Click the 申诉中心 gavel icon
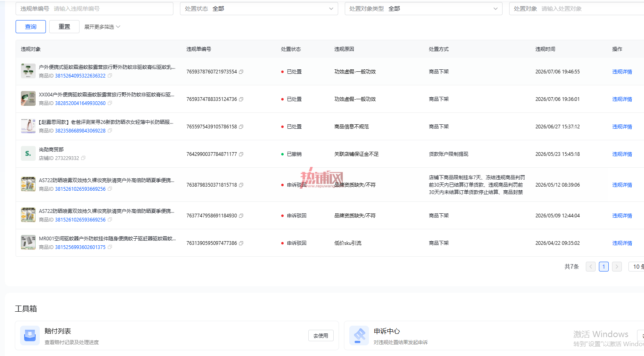 (359, 335)
